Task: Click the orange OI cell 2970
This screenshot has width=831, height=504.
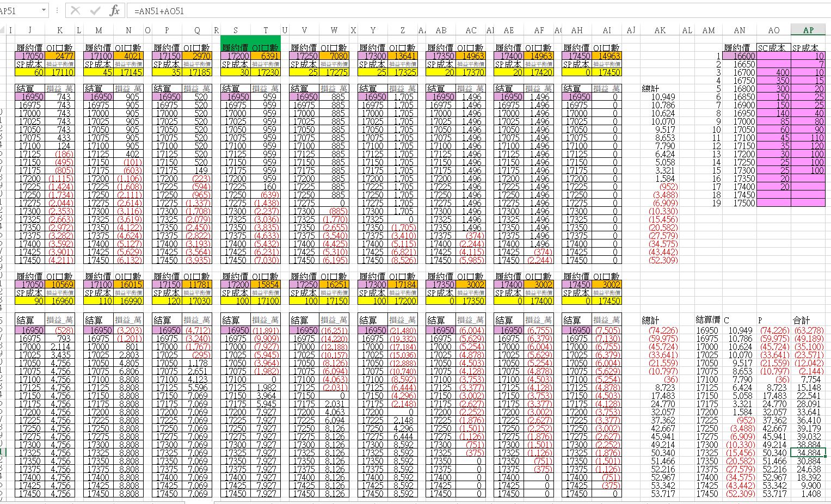Action: point(198,56)
